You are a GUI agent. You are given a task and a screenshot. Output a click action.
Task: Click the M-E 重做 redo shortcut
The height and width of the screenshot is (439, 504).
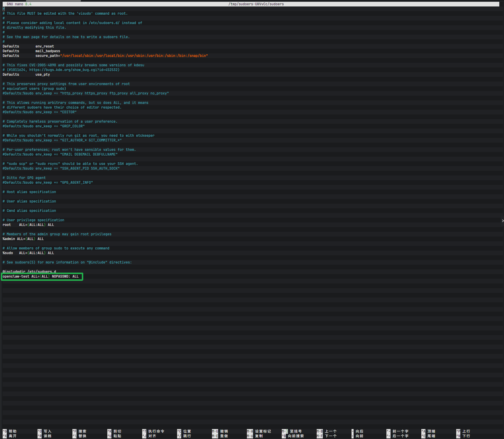(x=220, y=436)
